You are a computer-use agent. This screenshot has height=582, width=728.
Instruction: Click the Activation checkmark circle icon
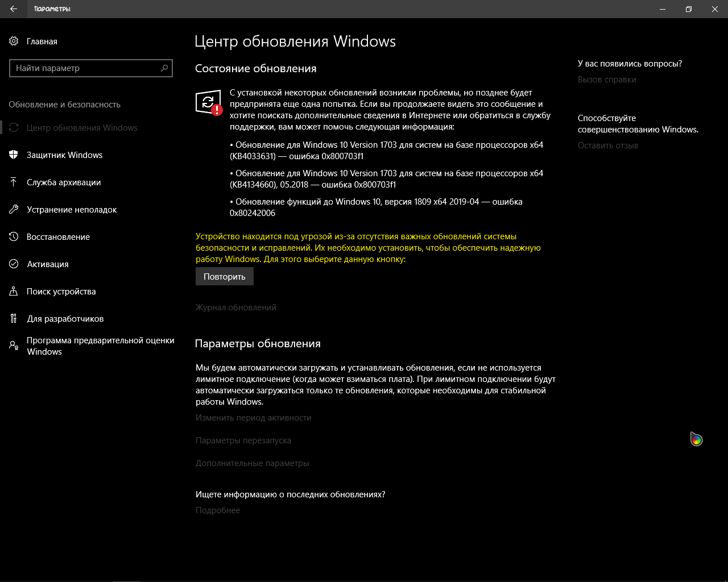pyautogui.click(x=14, y=264)
